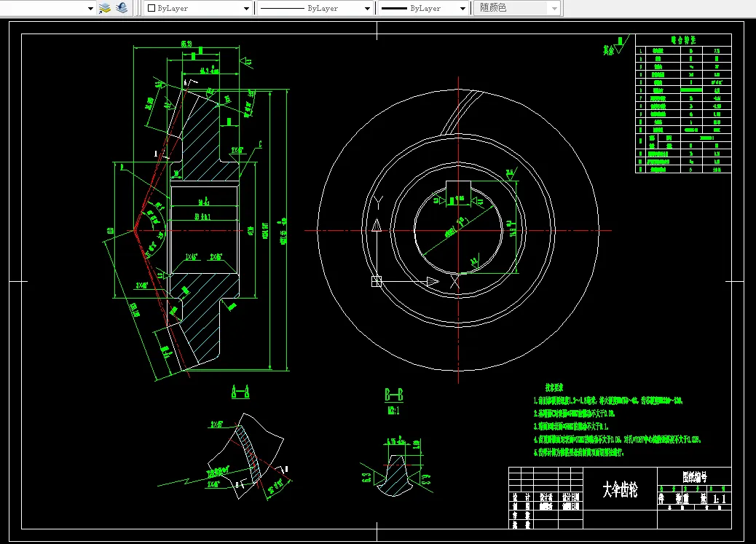The image size is (756, 544).
Task: Click the 1:1 scale value in title block
Action: click(720, 499)
